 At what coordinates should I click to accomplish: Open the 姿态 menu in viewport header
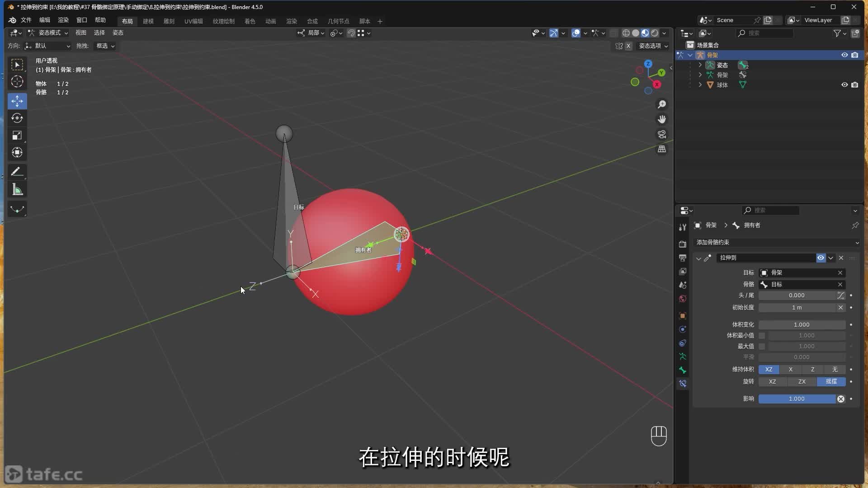(118, 33)
